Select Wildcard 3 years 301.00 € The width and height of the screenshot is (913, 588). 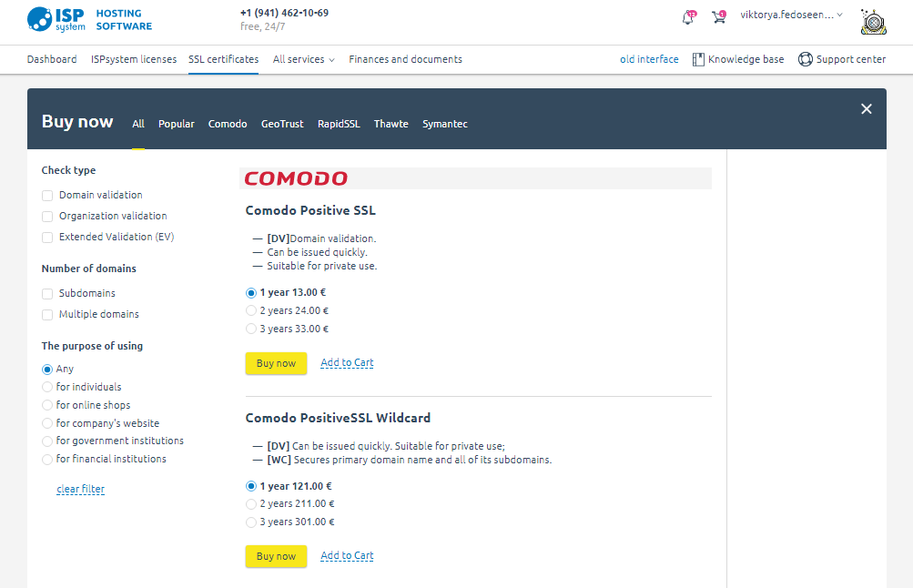tap(251, 522)
